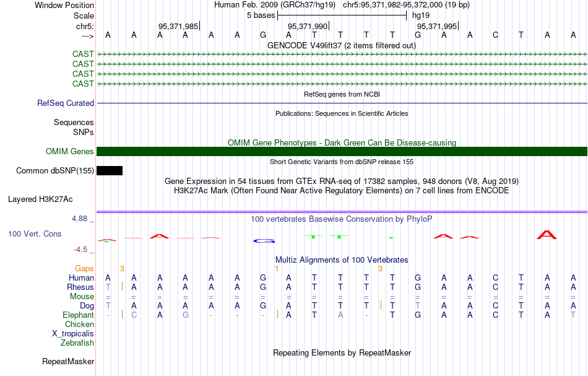Open the OMIM Genes track label
The height and width of the screenshot is (376, 588).
tap(69, 151)
